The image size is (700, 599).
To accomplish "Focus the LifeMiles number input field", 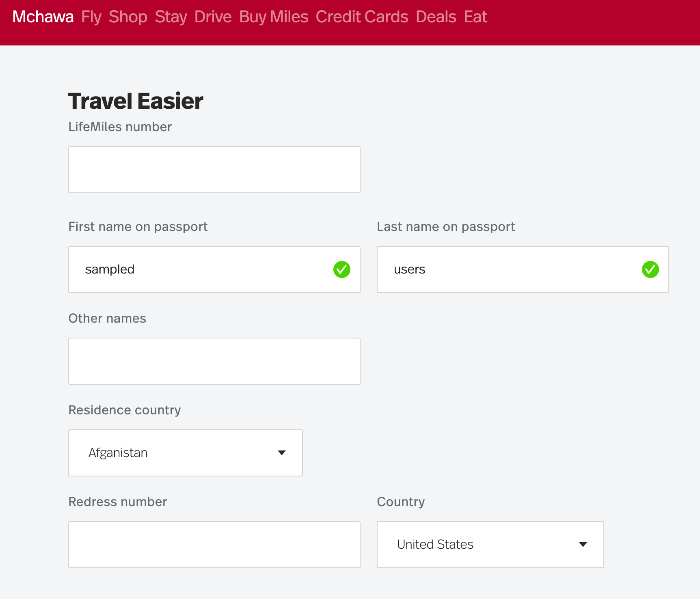I will click(214, 170).
